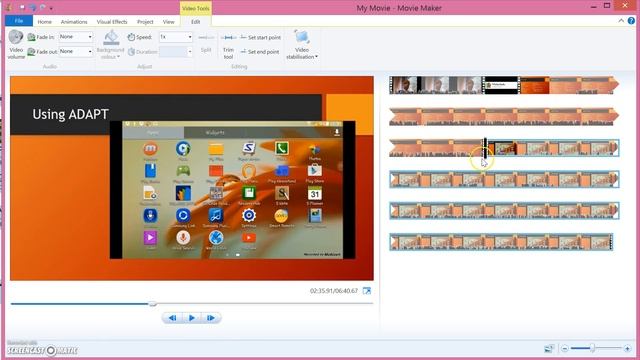Screen dimensions: 640x360
Task: Click the zoom out minus icon
Action: point(564,348)
